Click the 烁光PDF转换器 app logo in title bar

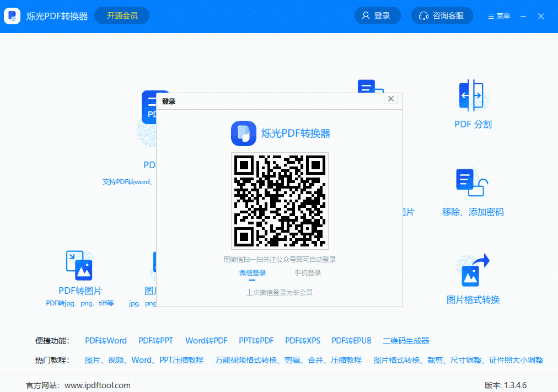[12, 16]
